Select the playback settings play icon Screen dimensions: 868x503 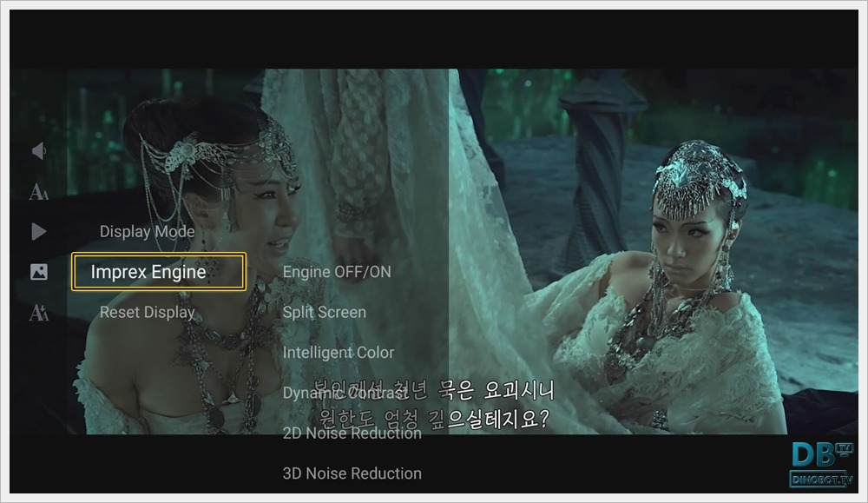click(39, 232)
